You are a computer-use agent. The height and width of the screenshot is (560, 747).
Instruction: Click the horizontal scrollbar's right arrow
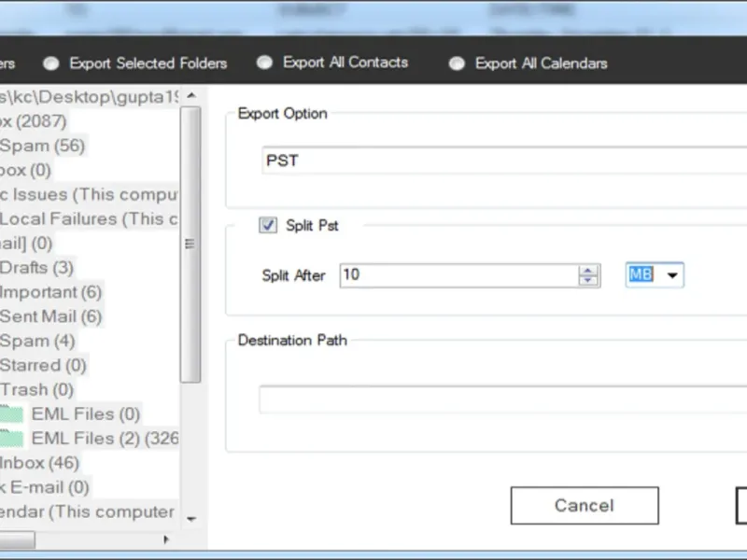[167, 539]
